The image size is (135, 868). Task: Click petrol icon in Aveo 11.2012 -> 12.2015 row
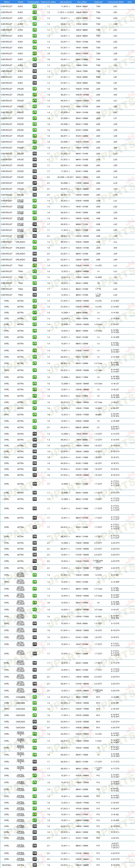(35, 12)
